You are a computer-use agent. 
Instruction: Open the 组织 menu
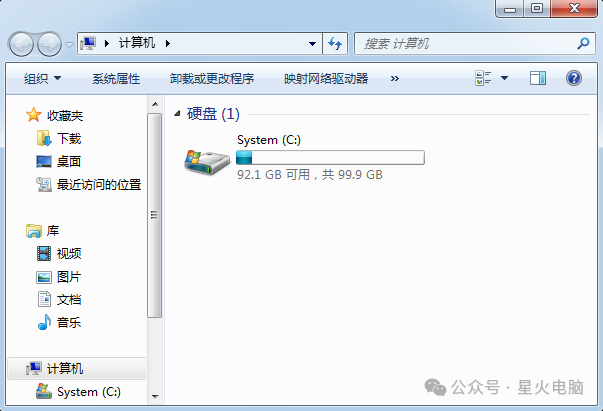click(x=42, y=79)
